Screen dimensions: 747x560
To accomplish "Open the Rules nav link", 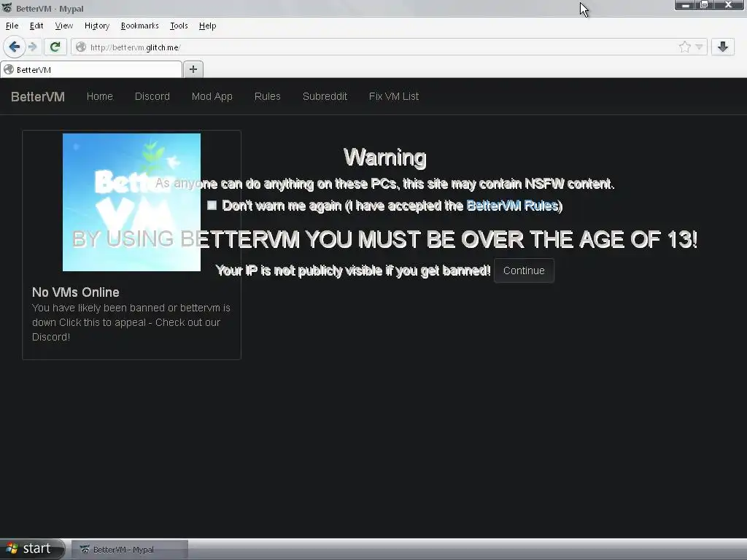I will [267, 96].
